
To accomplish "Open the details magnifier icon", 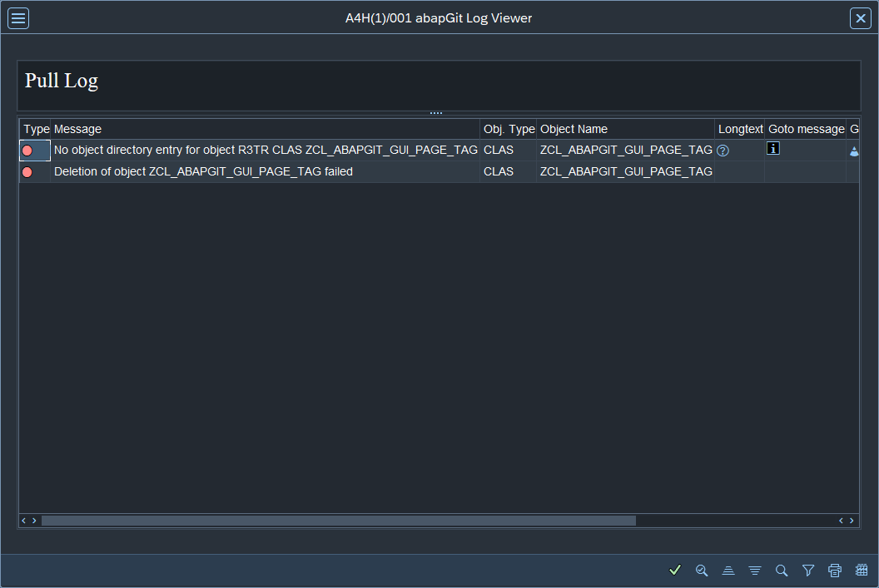I will (x=702, y=570).
